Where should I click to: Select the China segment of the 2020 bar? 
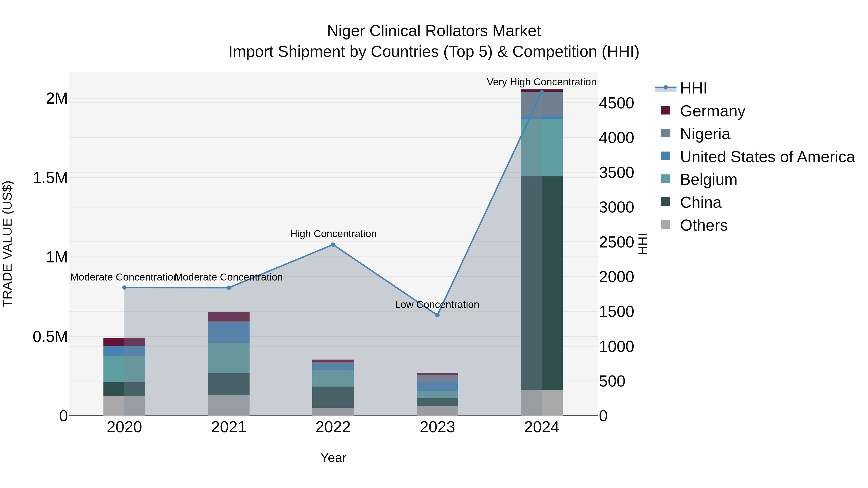click(124, 389)
